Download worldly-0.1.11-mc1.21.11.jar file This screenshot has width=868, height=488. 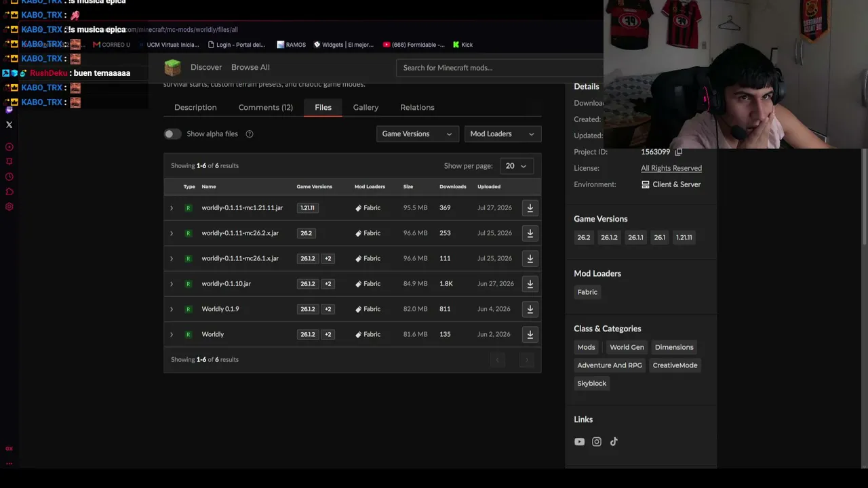pos(530,208)
